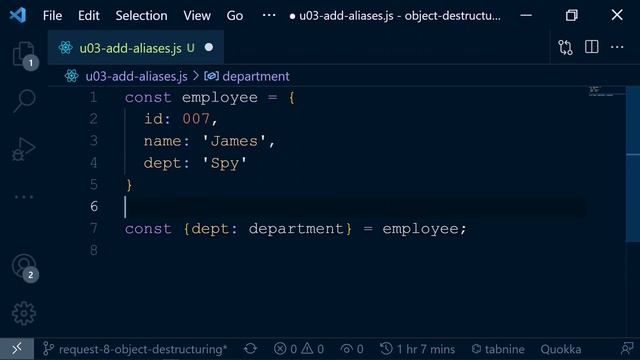Click the empty line 8
640x360 pixels.
355,250
